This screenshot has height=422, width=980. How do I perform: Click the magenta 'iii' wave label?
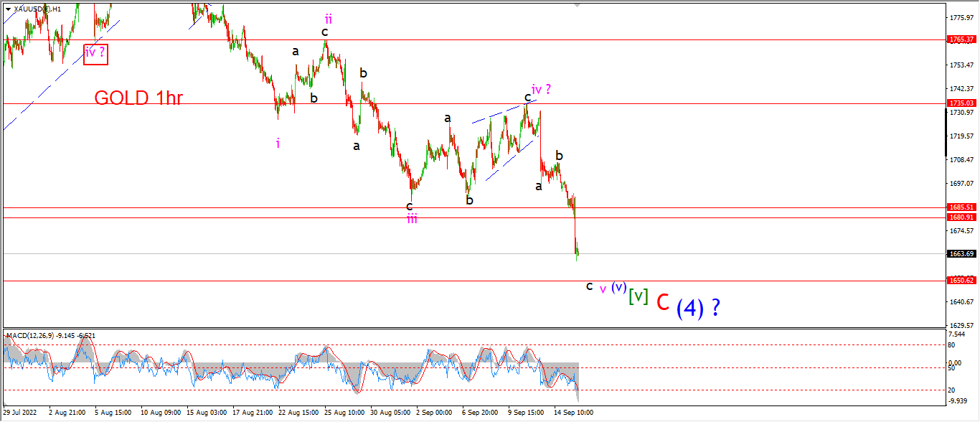[412, 219]
